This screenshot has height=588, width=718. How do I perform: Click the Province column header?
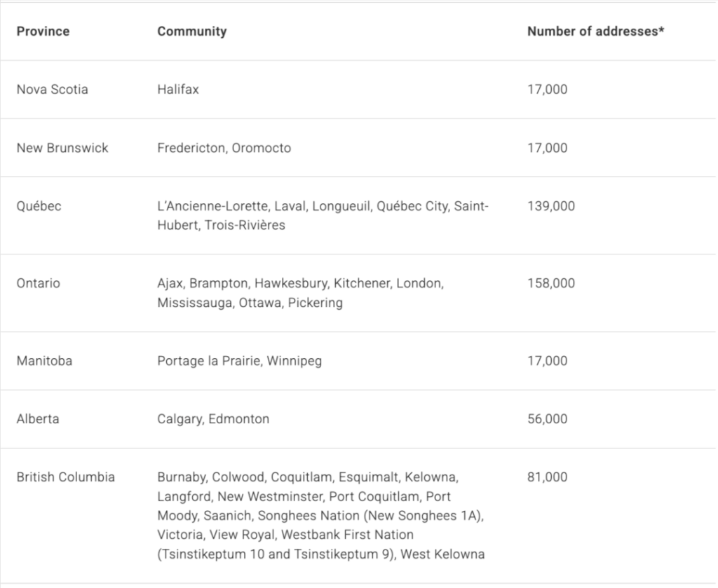coord(43,31)
